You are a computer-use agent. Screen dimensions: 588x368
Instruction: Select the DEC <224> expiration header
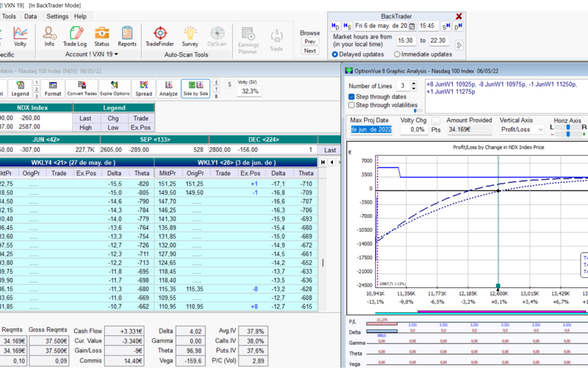pos(264,140)
